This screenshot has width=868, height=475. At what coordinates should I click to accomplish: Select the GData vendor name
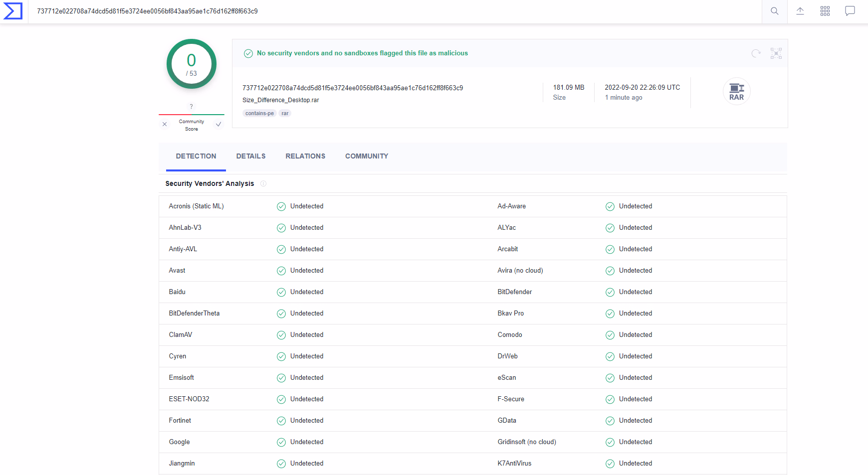tap(507, 421)
